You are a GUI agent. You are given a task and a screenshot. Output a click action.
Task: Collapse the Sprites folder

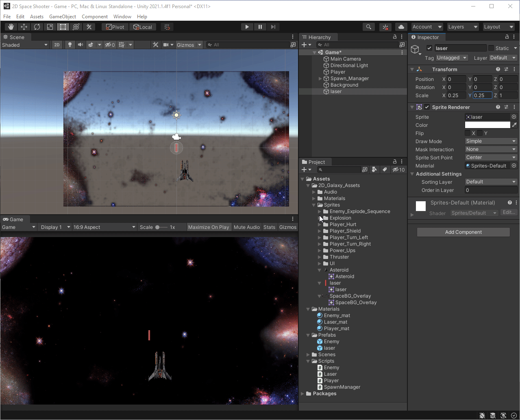[x=314, y=205]
